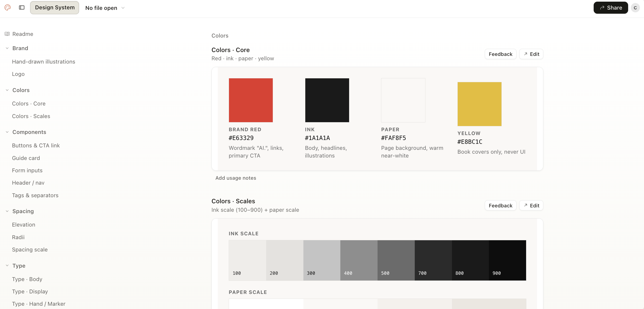Open the Spacing scale page

click(30, 250)
